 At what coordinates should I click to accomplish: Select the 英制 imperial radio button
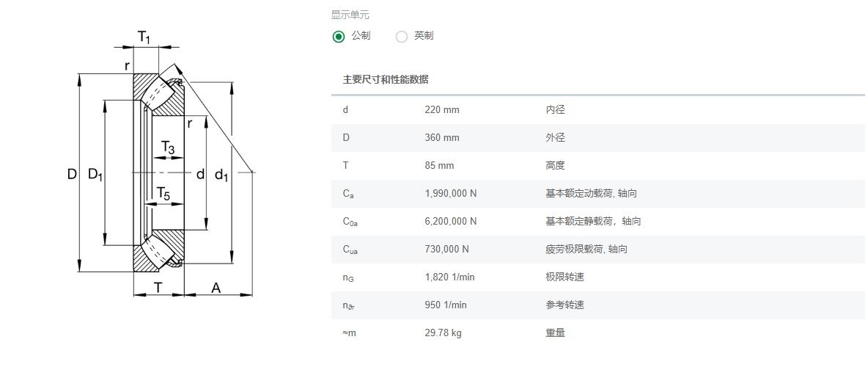(x=402, y=37)
